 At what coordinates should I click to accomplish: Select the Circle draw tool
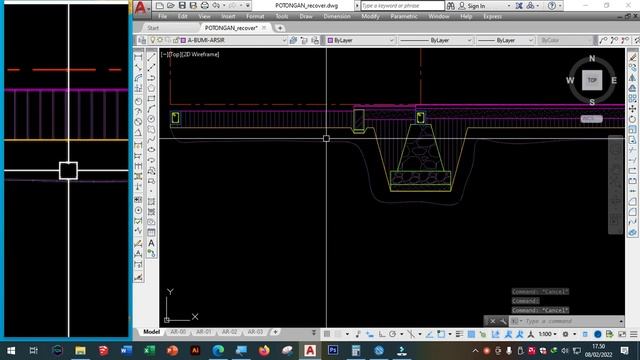pos(151,119)
